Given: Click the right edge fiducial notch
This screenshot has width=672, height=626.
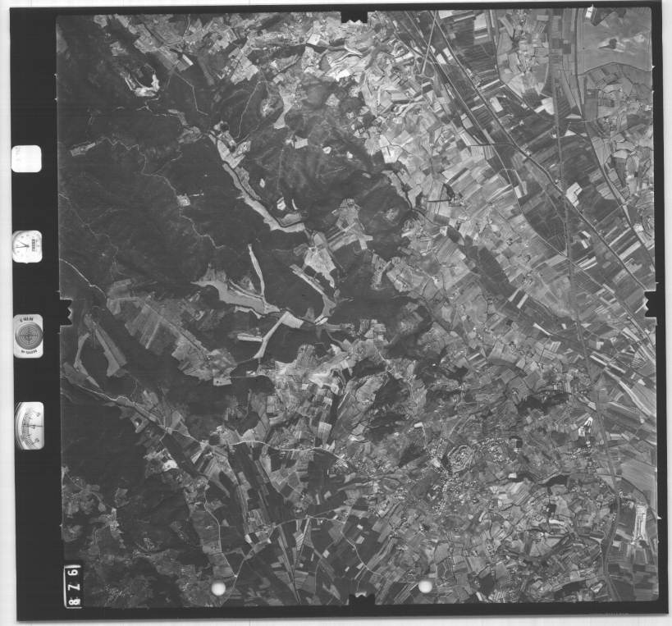Looking at the screenshot, I should coord(653,304).
